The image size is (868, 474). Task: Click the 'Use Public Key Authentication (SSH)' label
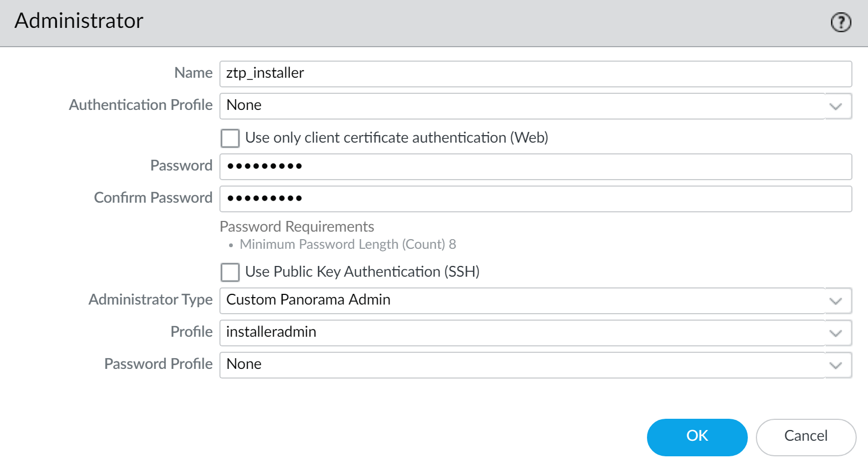pyautogui.click(x=362, y=272)
